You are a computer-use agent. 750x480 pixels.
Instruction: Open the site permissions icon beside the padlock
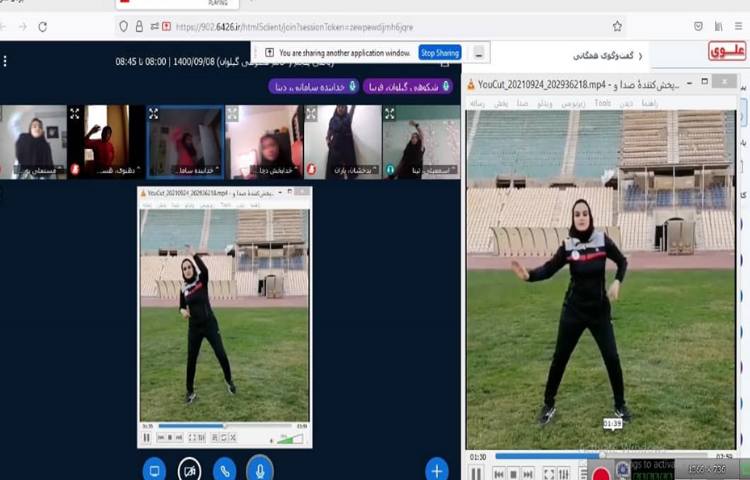tap(154, 27)
